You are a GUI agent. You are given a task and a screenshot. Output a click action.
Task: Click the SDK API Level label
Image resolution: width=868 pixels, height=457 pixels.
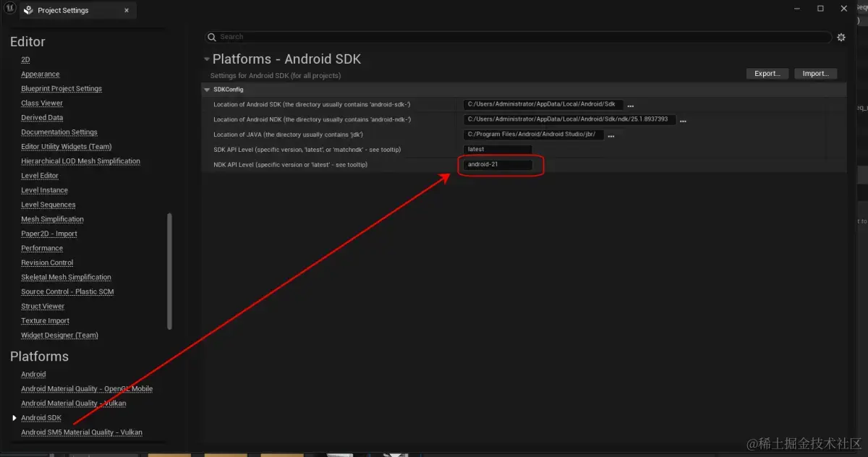click(x=307, y=150)
